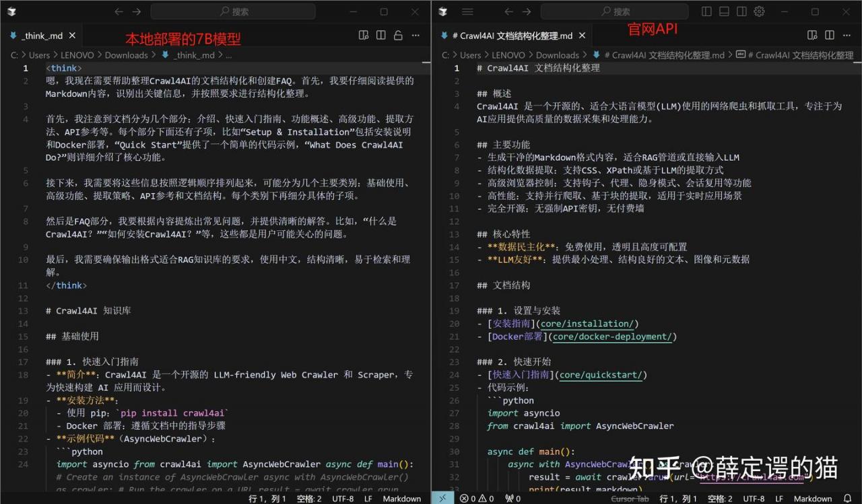The image size is (862, 504).
Task: Click the cursor position indicator in the Crawl4AI status bar
Action: (x=678, y=499)
